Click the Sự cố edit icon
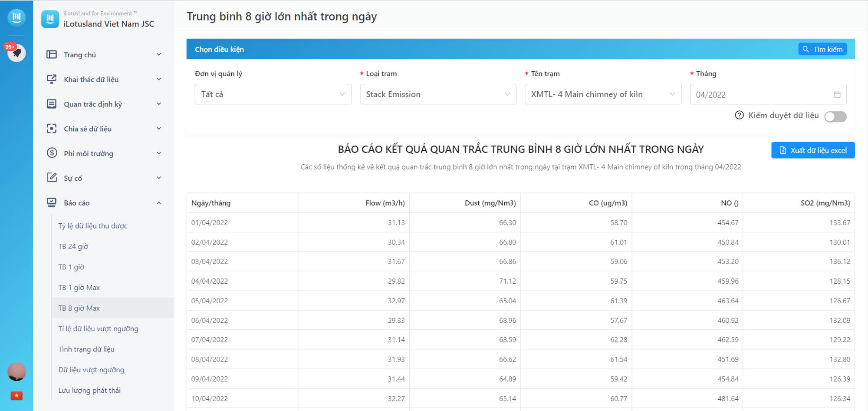This screenshot has width=868, height=411. [x=52, y=178]
